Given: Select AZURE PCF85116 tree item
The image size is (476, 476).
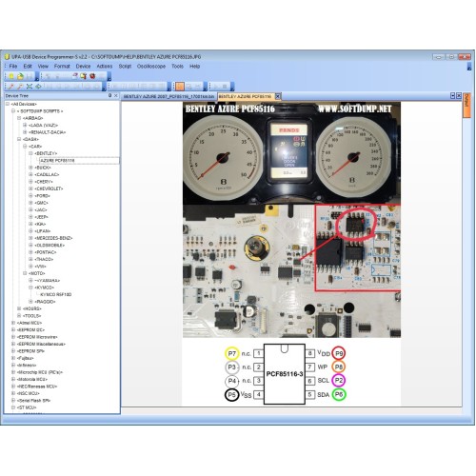Looking at the screenshot, I should tap(57, 161).
